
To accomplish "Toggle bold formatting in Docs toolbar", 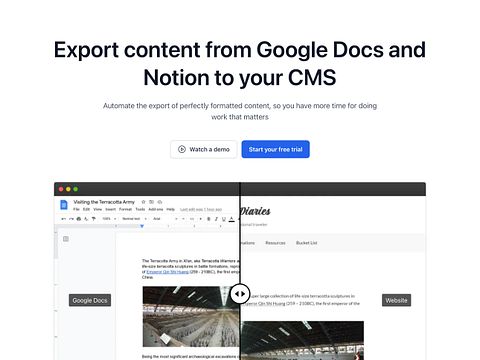I will click(x=209, y=219).
